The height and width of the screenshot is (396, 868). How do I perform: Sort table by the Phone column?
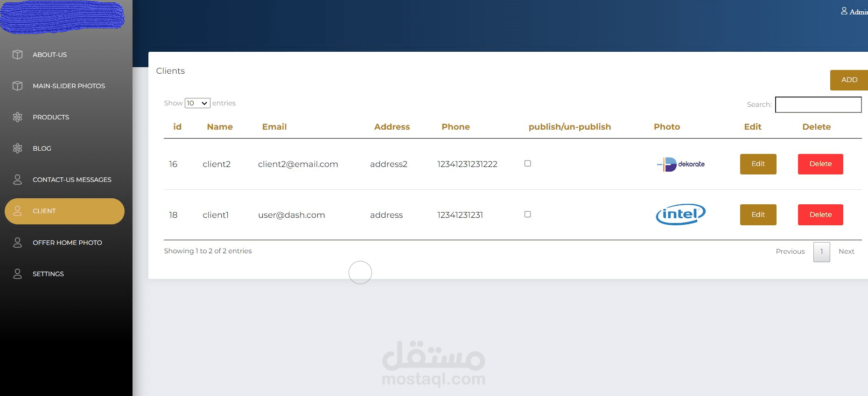pyautogui.click(x=455, y=127)
